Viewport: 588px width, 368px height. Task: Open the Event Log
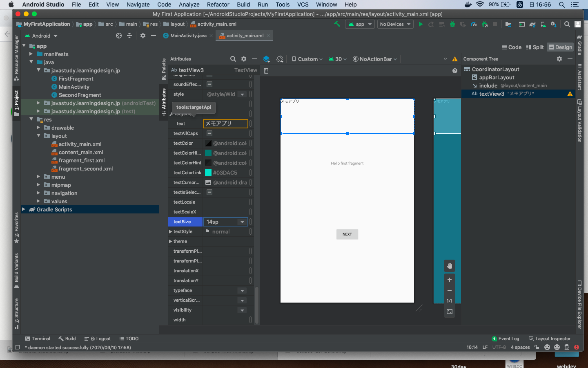pyautogui.click(x=506, y=339)
